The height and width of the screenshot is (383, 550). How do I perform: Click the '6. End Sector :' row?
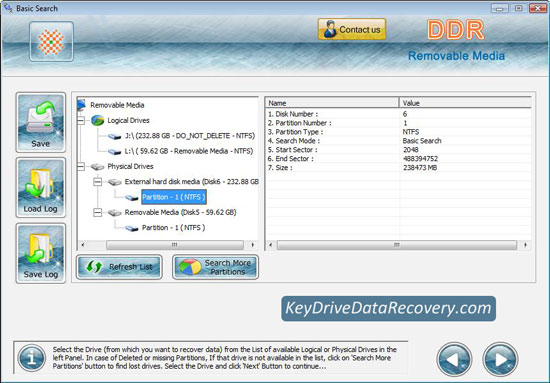[x=398, y=159]
